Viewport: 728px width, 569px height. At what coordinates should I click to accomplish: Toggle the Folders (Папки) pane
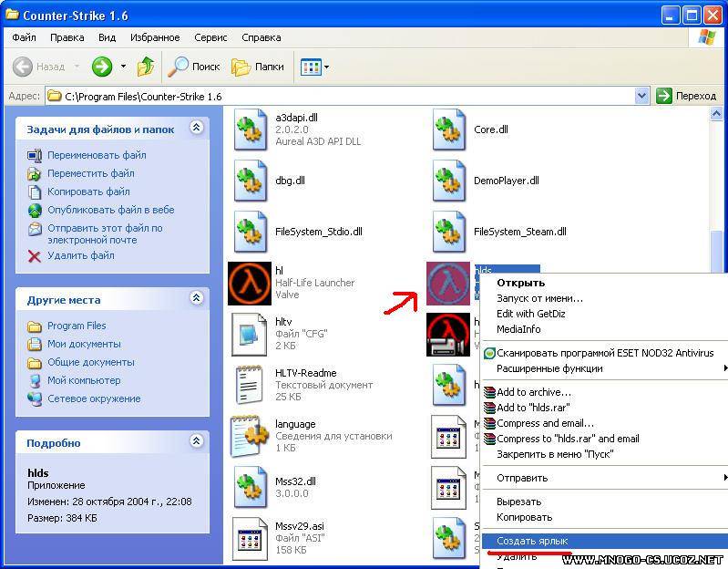click(x=258, y=67)
